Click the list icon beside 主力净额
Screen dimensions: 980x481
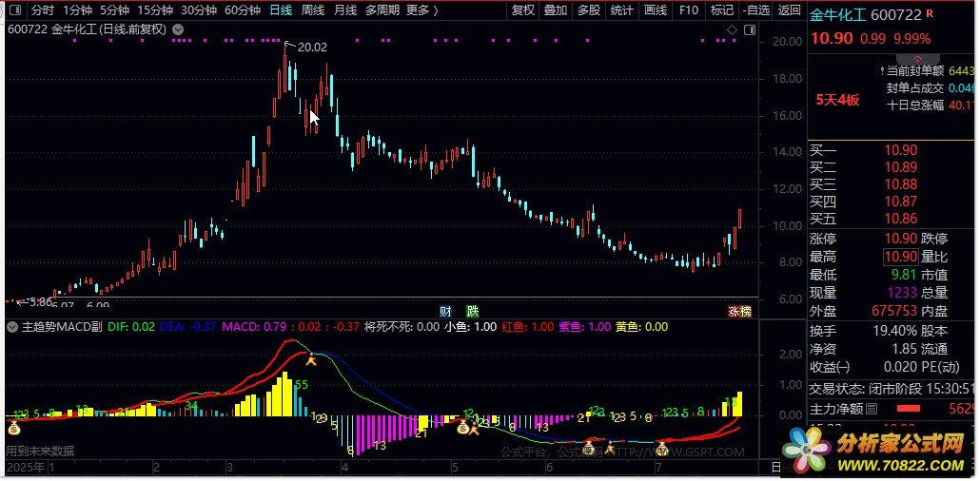872,410
